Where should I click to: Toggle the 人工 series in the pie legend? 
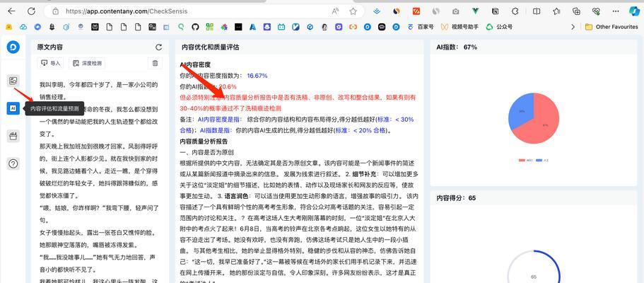click(x=542, y=160)
